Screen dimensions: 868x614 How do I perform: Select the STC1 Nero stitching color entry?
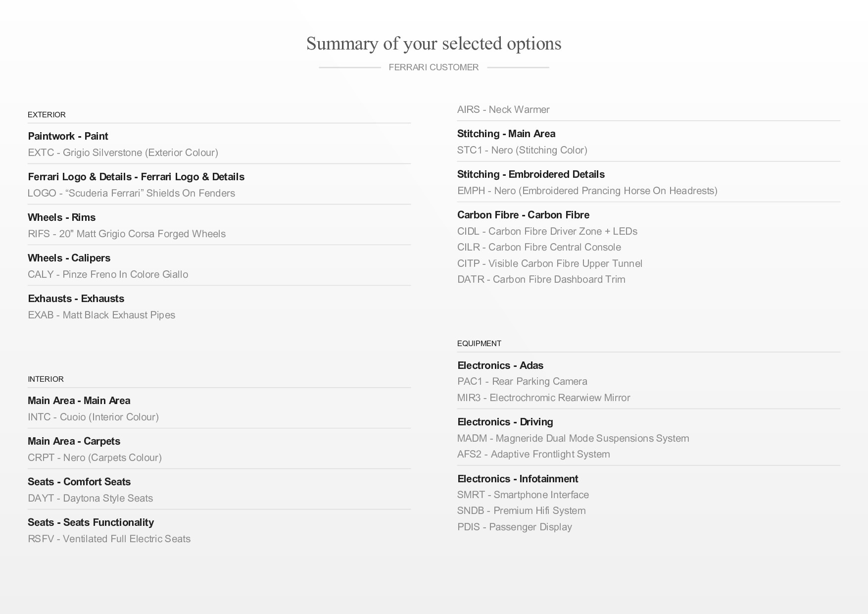point(522,150)
